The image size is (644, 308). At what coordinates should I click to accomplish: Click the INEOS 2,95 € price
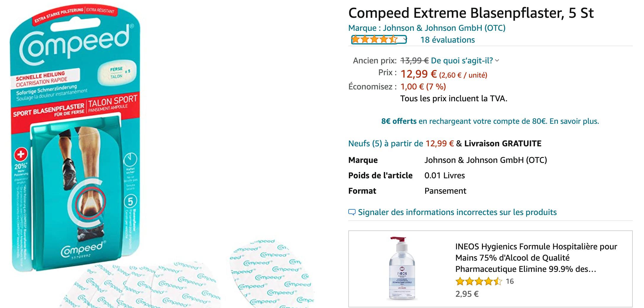pyautogui.click(x=467, y=294)
